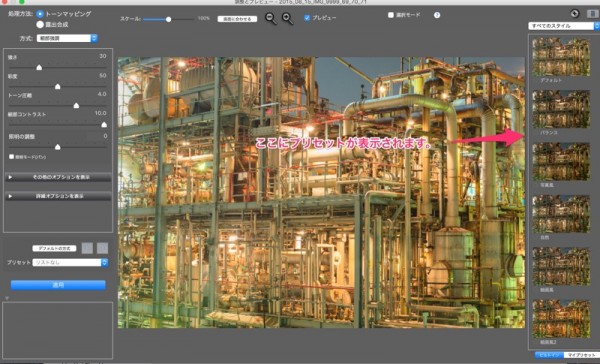Select the fifth preset thumbnail
The height and width of the screenshot is (364, 600).
tap(561, 266)
